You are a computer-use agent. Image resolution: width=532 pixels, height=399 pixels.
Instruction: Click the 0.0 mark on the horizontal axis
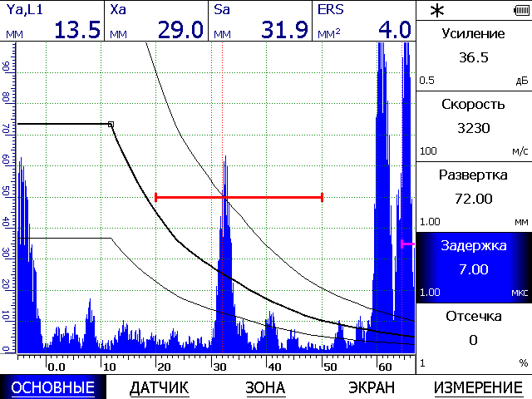click(x=57, y=367)
